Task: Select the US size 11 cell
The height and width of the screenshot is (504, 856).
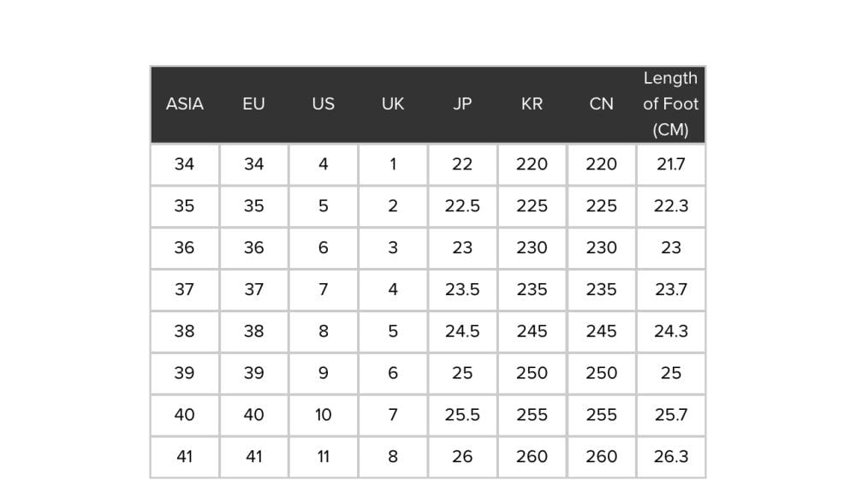Action: (x=324, y=457)
